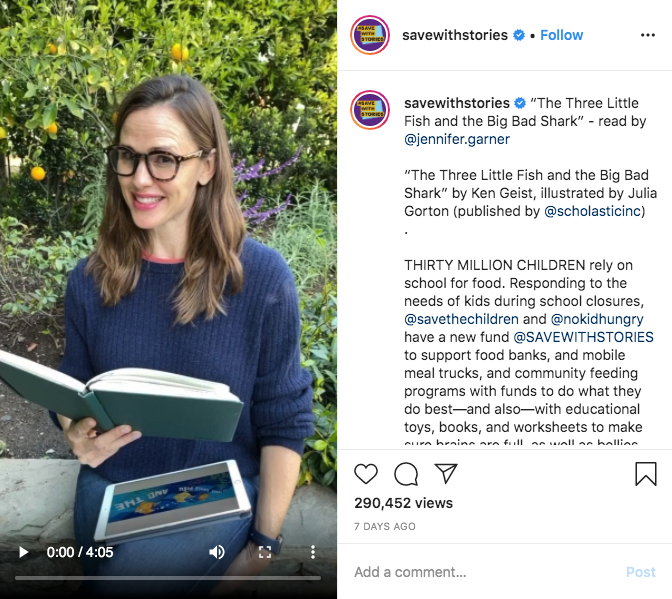The image size is (672, 599).
Task: Save post with the bookmark icon
Action: click(x=645, y=474)
